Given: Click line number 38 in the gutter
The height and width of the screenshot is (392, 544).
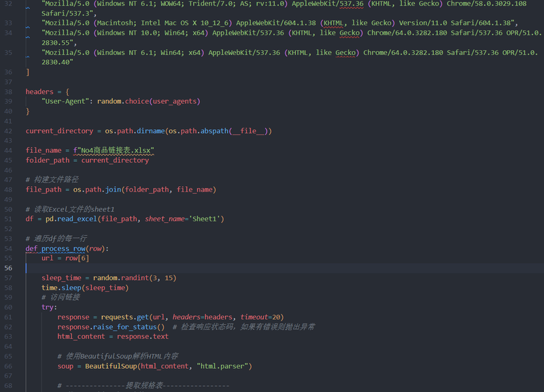Looking at the screenshot, I should 8,92.
